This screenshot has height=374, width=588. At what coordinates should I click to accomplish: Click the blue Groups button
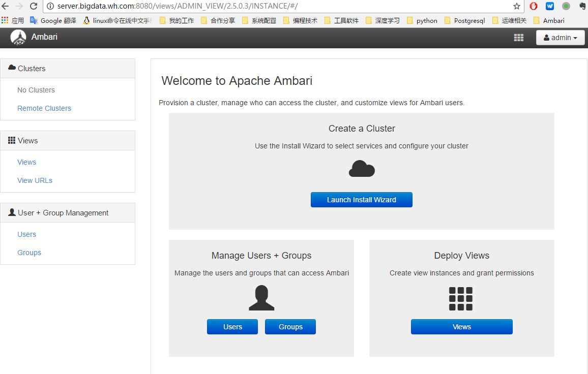(290, 327)
